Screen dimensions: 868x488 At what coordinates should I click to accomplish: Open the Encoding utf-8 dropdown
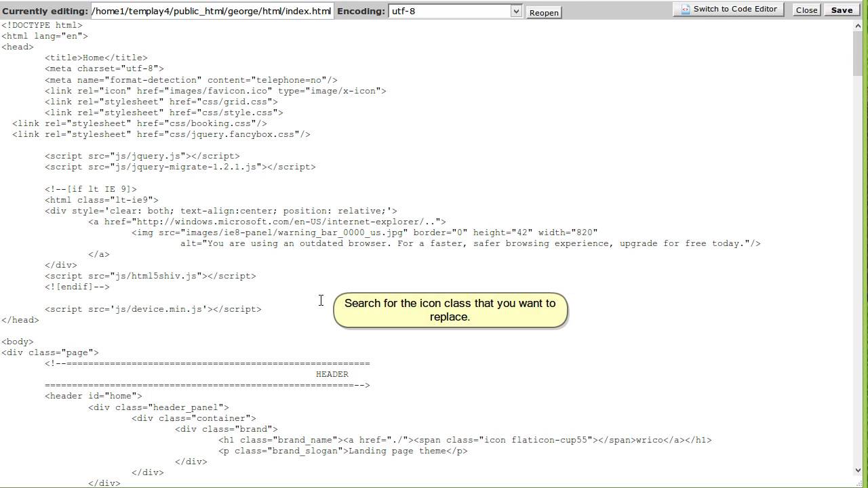[x=455, y=11]
